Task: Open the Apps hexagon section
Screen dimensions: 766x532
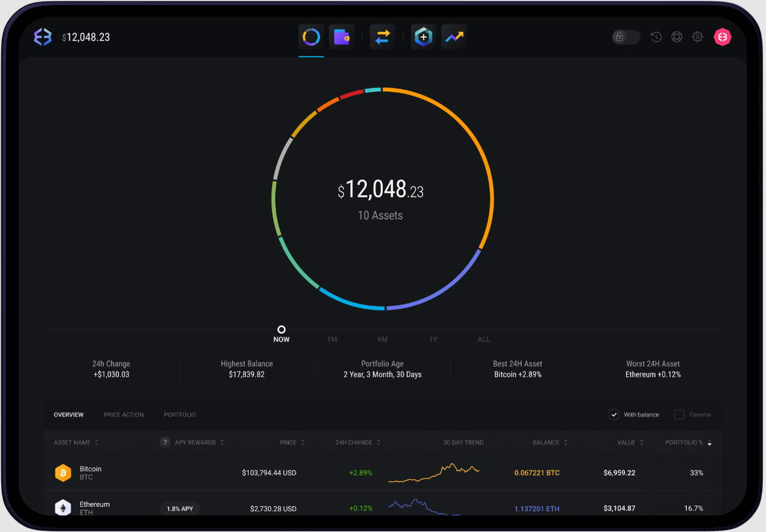Action: 423,37
